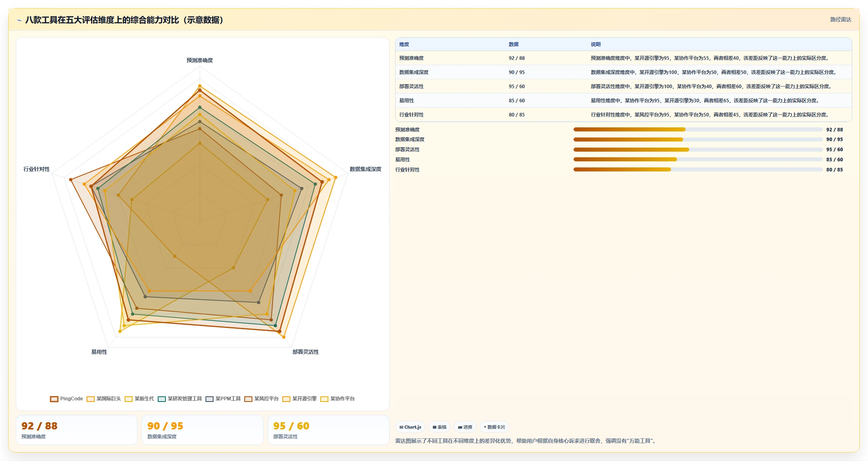Click 易用性 progress bar
Screen dimensions: 868x461
698,159
